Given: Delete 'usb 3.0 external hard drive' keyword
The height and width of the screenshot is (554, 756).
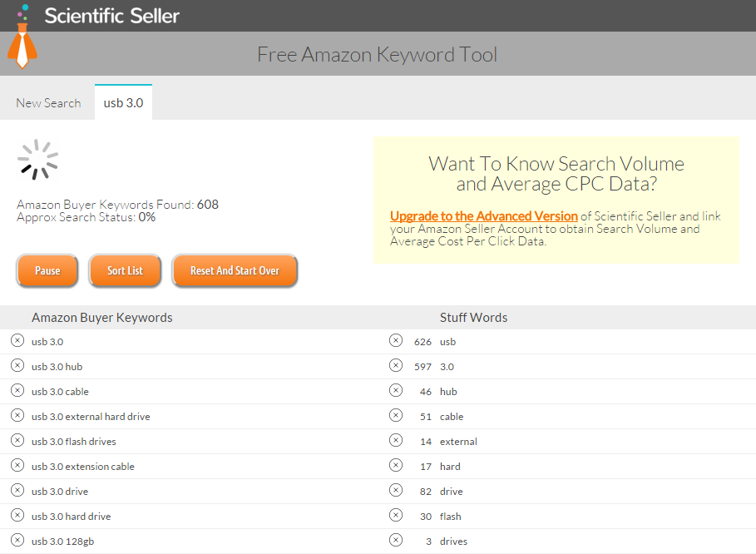Looking at the screenshot, I should [x=17, y=415].
